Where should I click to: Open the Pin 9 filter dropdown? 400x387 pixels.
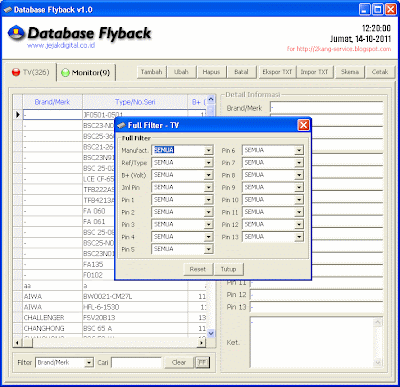[x=299, y=187]
